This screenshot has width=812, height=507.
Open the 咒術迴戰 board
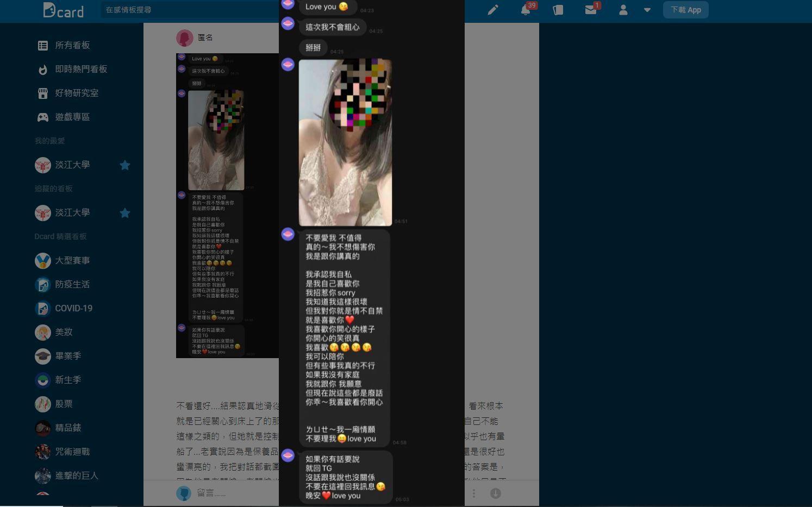72,452
